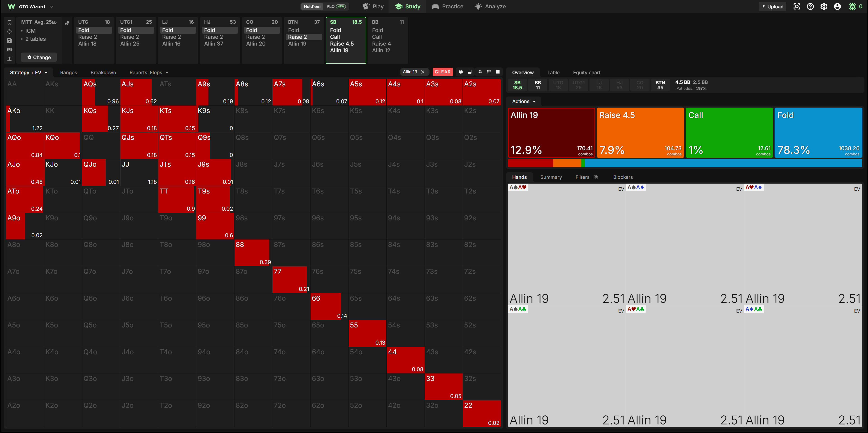The width and height of the screenshot is (868, 433).
Task: Go to the Practice section in top navigation
Action: click(x=448, y=6)
